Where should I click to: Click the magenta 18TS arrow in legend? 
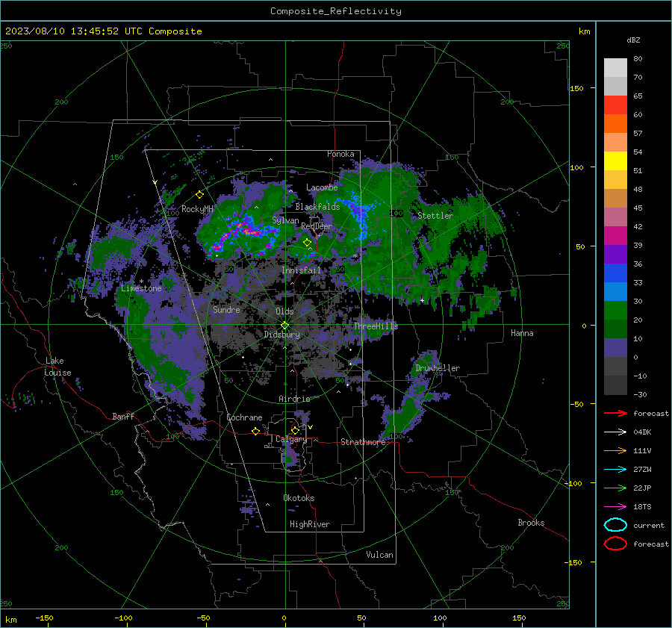615,507
